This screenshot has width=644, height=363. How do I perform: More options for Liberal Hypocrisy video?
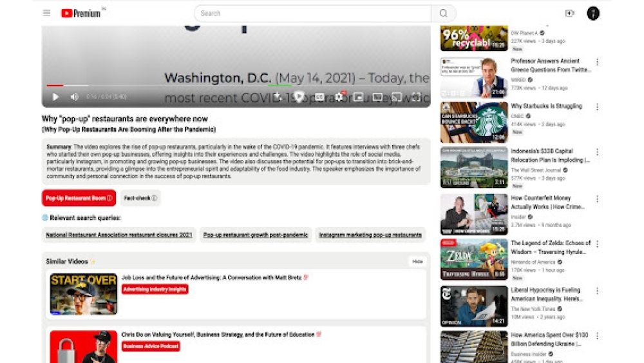click(x=597, y=291)
